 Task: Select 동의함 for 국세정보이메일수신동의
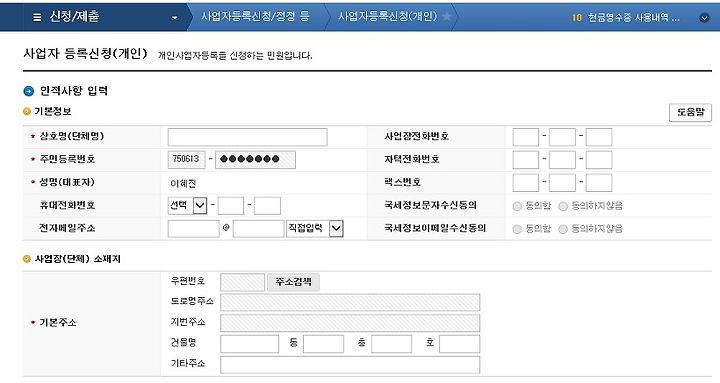point(517,229)
